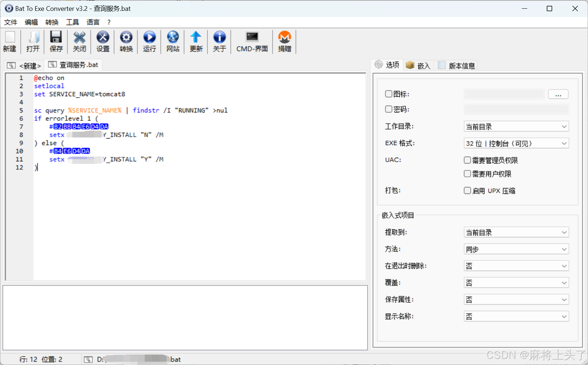Click the setx line ending in "Y" /M
This screenshot has height=365, width=588.
tap(106, 159)
